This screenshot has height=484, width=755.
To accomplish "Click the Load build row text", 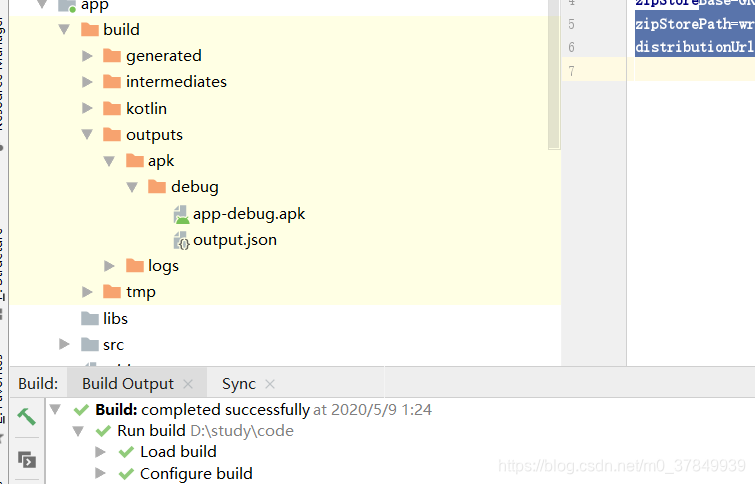I will click(178, 452).
